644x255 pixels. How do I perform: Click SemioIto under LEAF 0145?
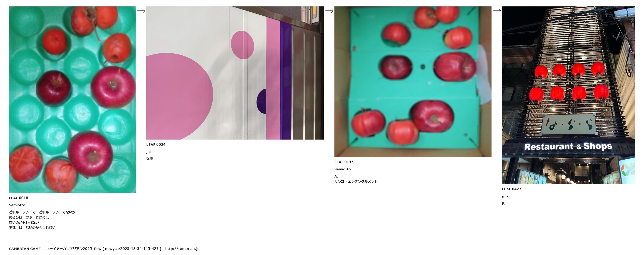click(342, 169)
